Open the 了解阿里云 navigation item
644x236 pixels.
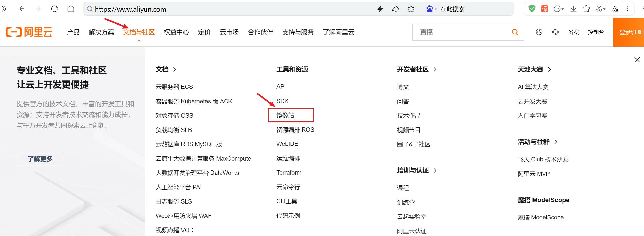pyautogui.click(x=338, y=32)
